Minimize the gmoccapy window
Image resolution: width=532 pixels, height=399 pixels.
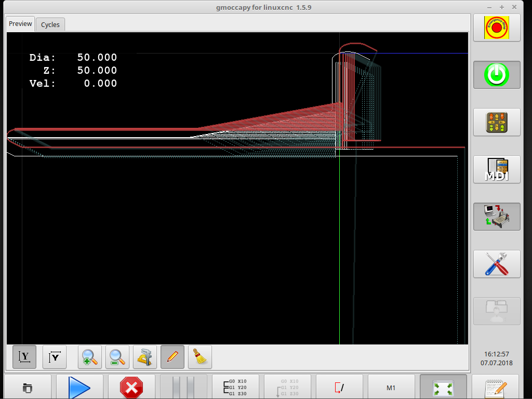(x=489, y=7)
